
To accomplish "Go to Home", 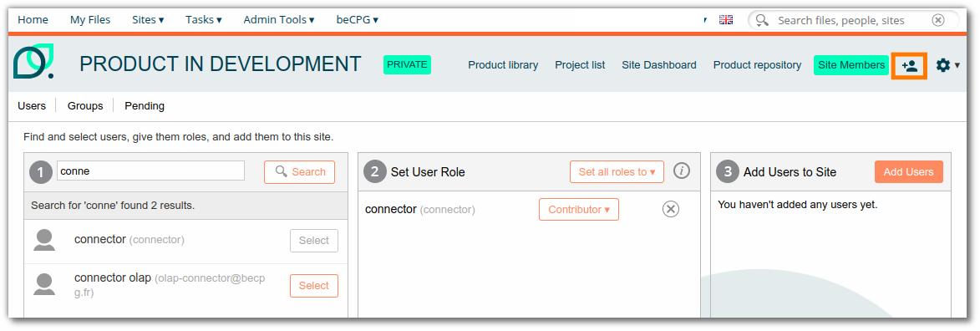I will tap(33, 20).
